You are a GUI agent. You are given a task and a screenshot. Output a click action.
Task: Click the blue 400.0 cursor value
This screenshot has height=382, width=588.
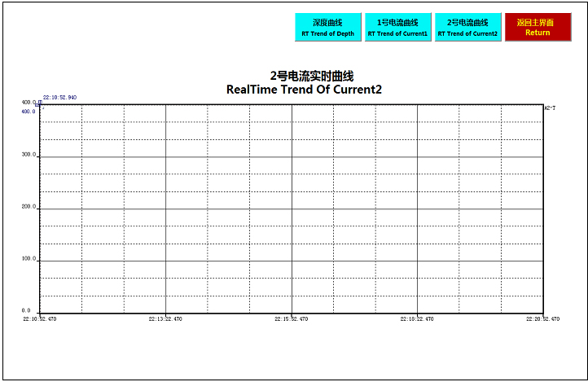point(29,112)
